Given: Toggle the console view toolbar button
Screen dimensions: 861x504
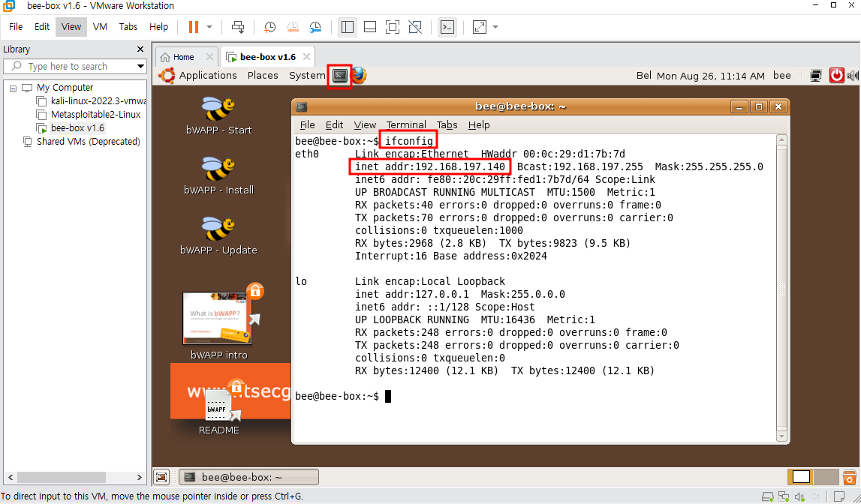Looking at the screenshot, I should 447,27.
